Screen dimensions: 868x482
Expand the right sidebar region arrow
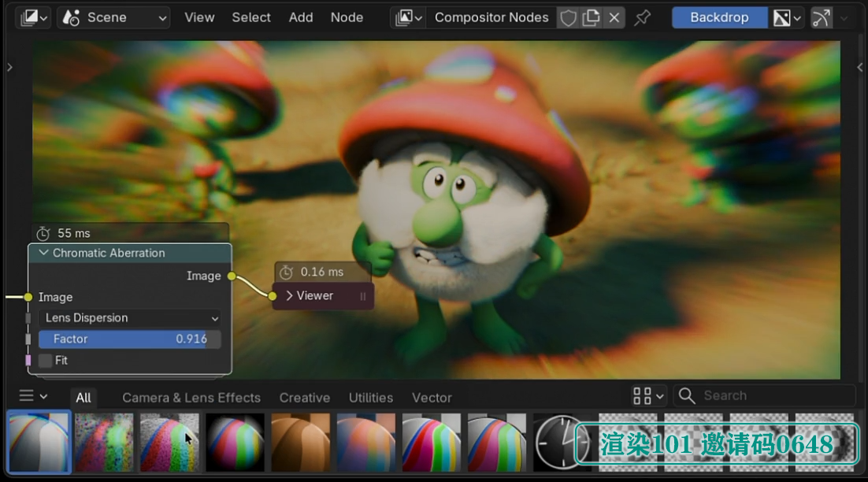coord(859,68)
